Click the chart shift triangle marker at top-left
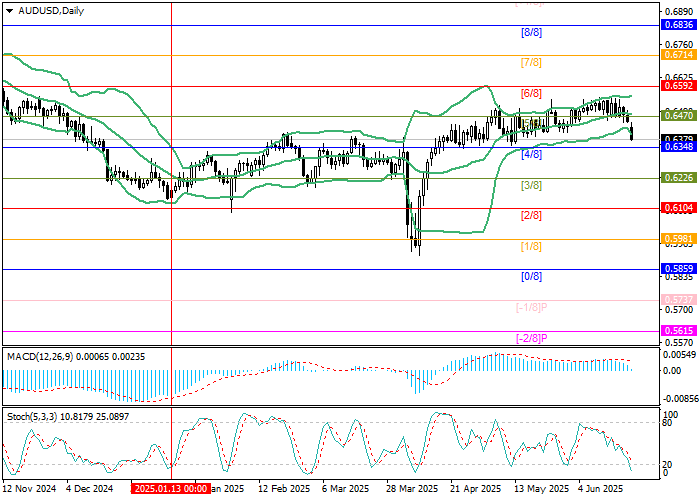Screen dimensions: 700x500 pos(7,10)
